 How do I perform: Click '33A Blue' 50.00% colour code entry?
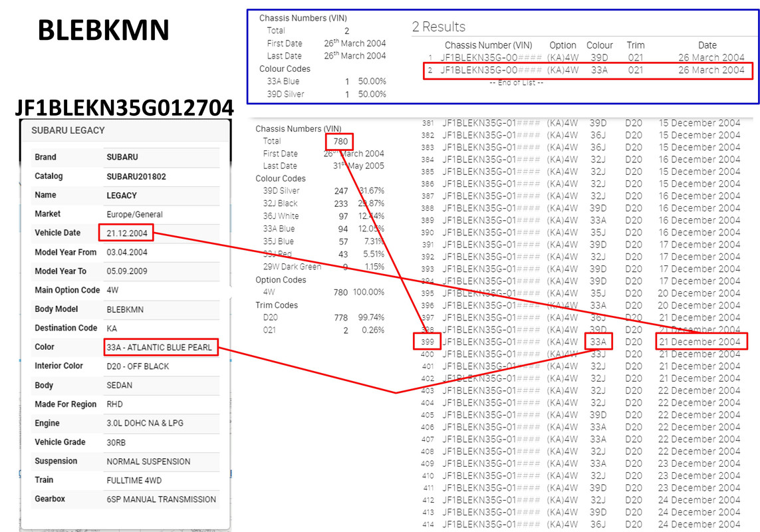pyautogui.click(x=326, y=82)
